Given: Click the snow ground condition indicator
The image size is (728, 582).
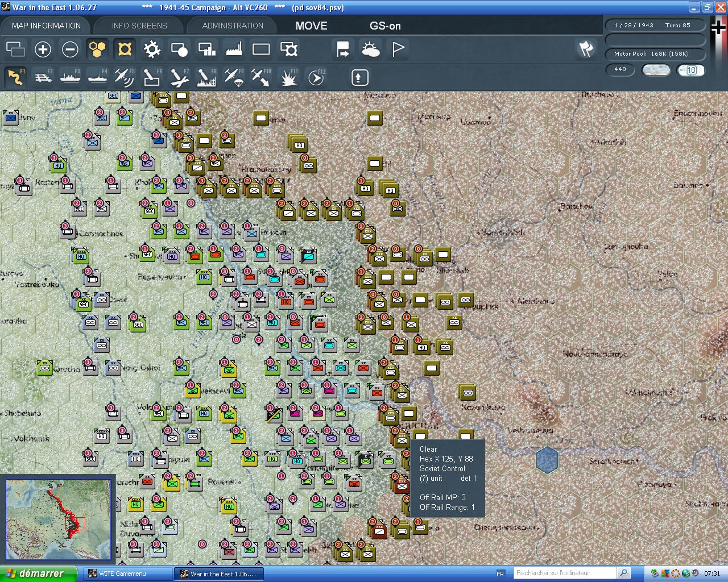Looking at the screenshot, I should (x=656, y=70).
